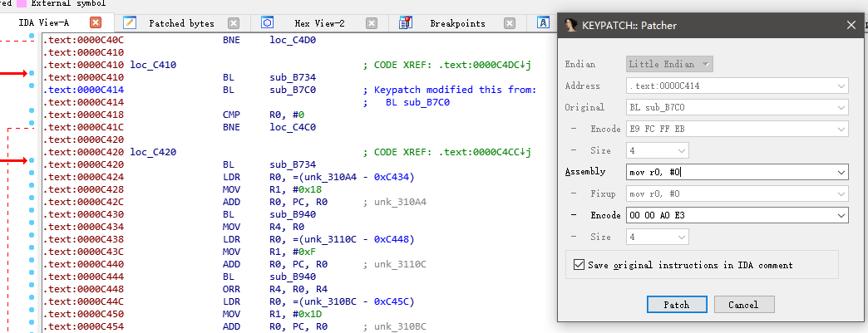Click the Breakpoints tab icon
Image resolution: width=868 pixels, height=333 pixels.
[406, 23]
